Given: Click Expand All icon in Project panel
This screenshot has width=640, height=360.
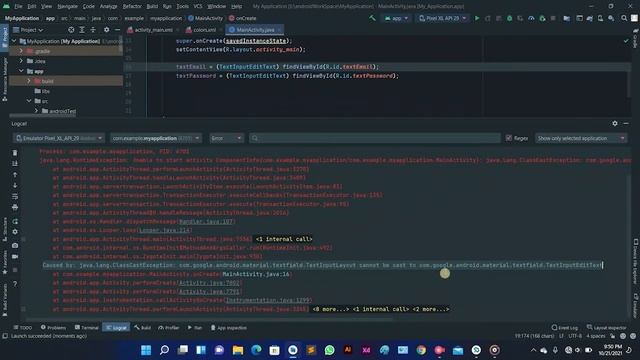Looking at the screenshot, I should click(x=82, y=30).
